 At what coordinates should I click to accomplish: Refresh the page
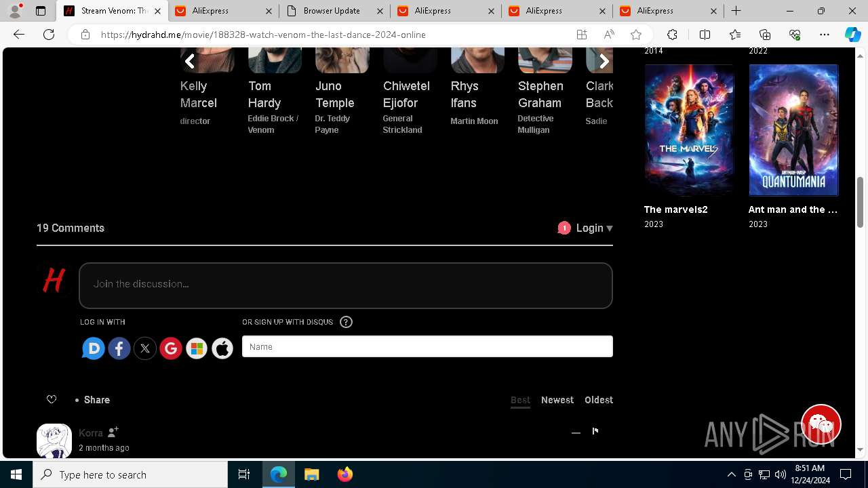click(x=49, y=35)
